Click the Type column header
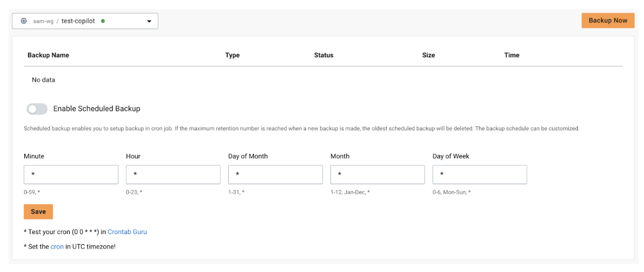Viewport: 644px width, 272px height. 232,55
